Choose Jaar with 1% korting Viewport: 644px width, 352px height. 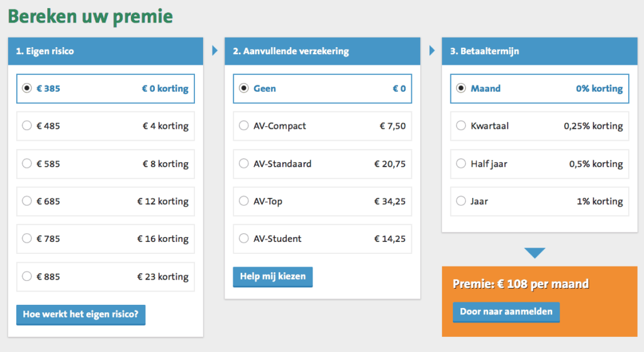tap(461, 201)
